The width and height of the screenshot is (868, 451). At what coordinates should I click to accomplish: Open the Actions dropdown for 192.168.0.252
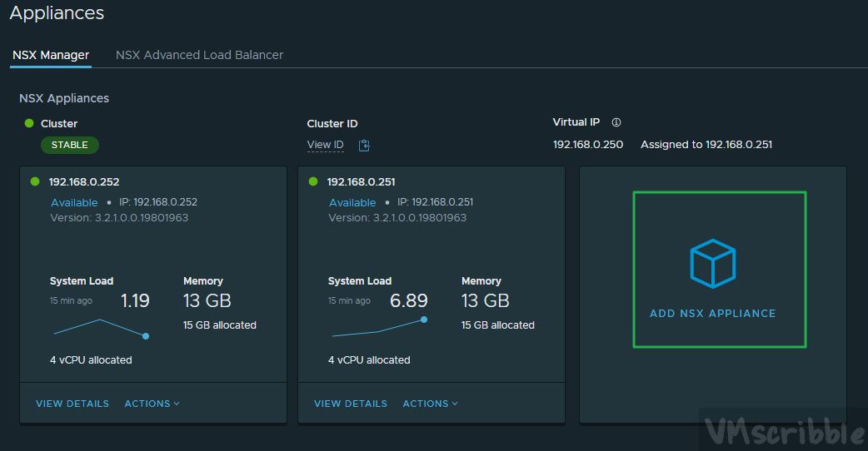click(152, 404)
